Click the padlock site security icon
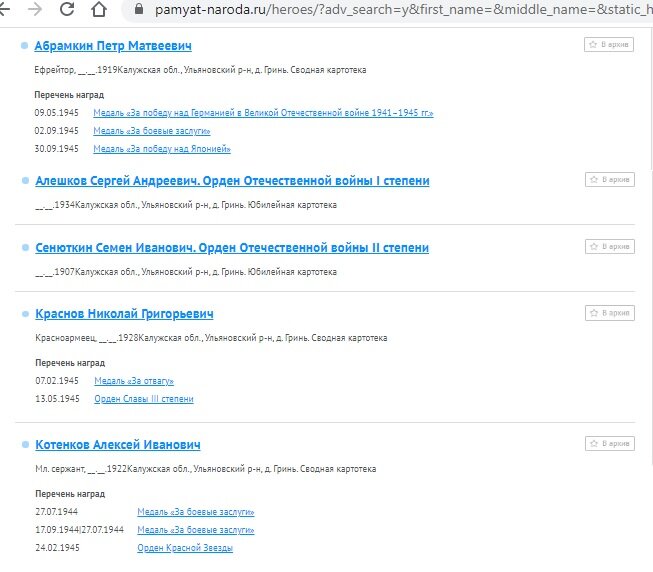 [139, 9]
